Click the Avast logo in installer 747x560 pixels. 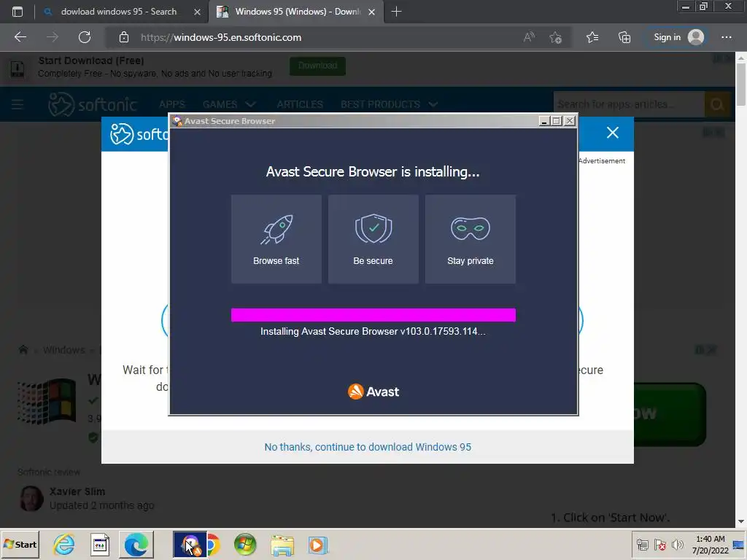(373, 392)
